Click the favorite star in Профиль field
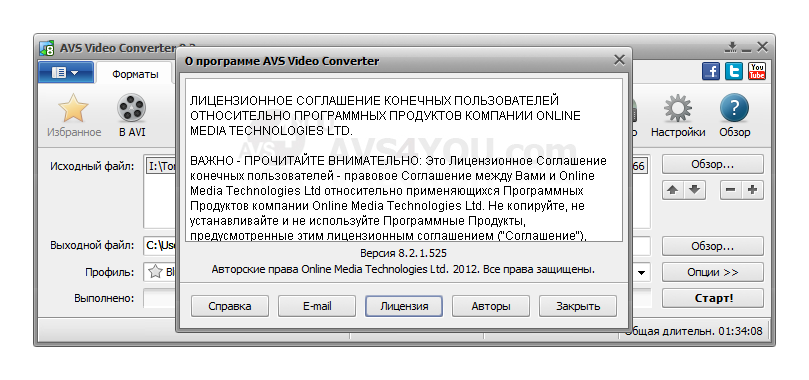The image size is (809, 380). pyautogui.click(x=155, y=272)
